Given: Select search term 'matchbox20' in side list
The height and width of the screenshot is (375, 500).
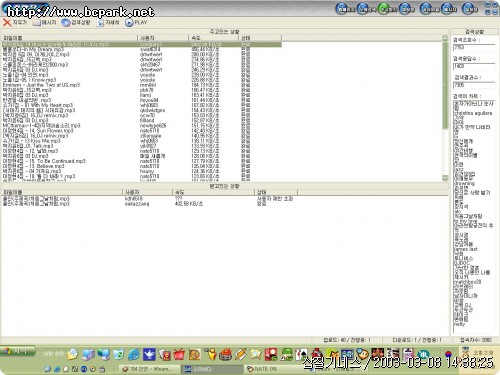Looking at the screenshot, I should click(x=467, y=282).
